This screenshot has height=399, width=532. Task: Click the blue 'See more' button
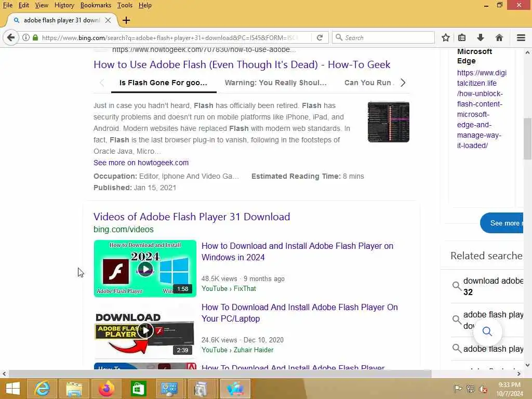pos(502,223)
